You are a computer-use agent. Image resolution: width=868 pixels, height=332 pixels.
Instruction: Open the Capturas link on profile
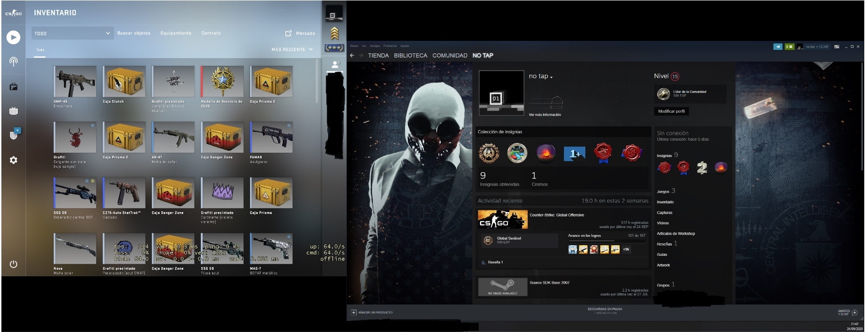pyautogui.click(x=664, y=213)
